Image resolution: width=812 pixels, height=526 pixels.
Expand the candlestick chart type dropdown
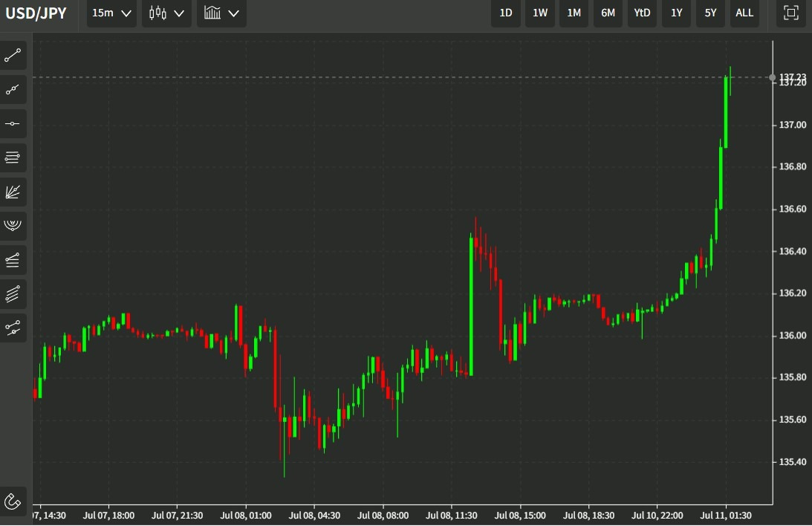[166, 13]
